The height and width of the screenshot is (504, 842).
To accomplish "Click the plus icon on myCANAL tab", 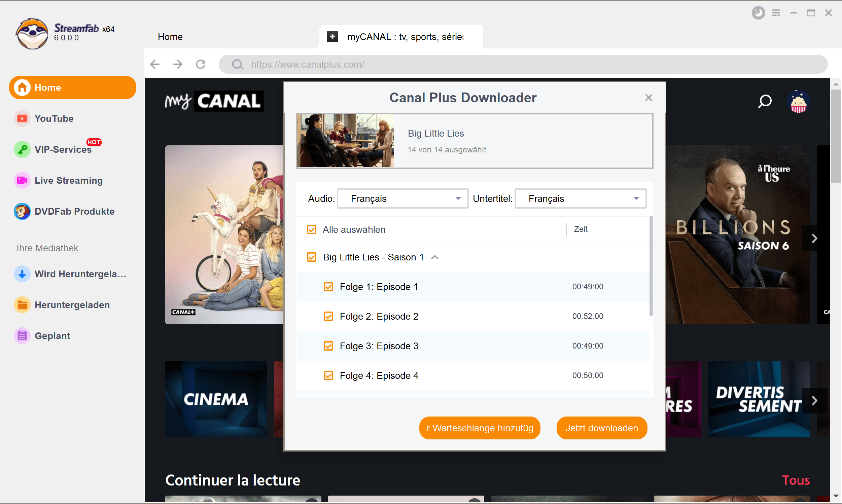I will (332, 36).
